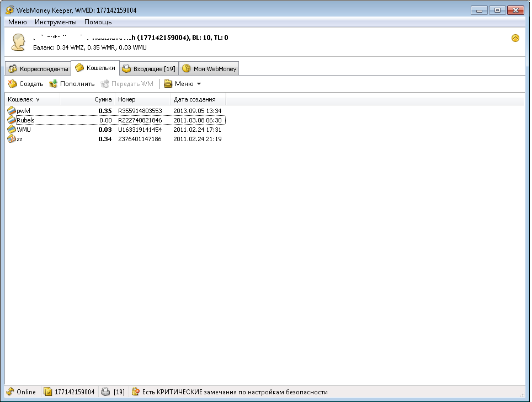The height and width of the screenshot is (402, 532).
Task: Go to the Мои WebMoney tab
Action: 209,69
